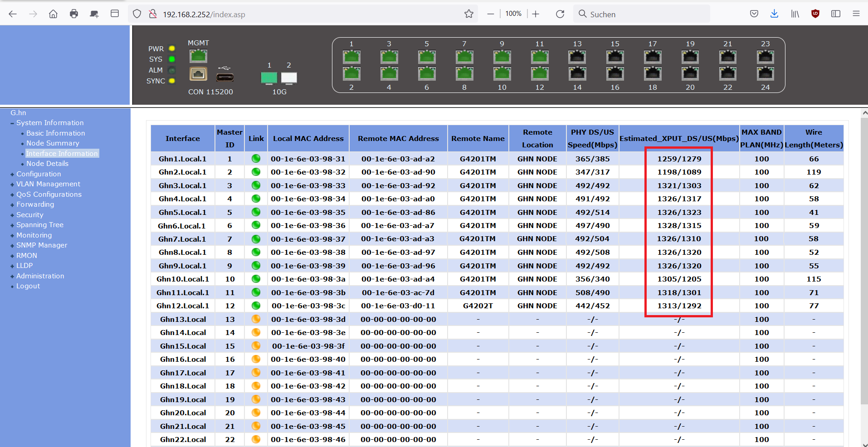Toggle the sidebar view icon

pyautogui.click(x=836, y=14)
